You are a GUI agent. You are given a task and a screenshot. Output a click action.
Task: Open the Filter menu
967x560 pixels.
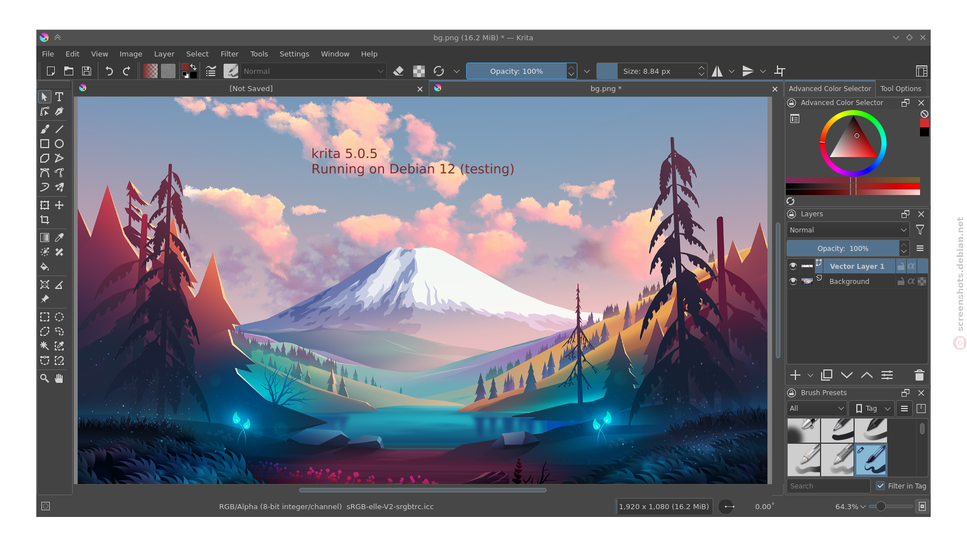pos(230,54)
